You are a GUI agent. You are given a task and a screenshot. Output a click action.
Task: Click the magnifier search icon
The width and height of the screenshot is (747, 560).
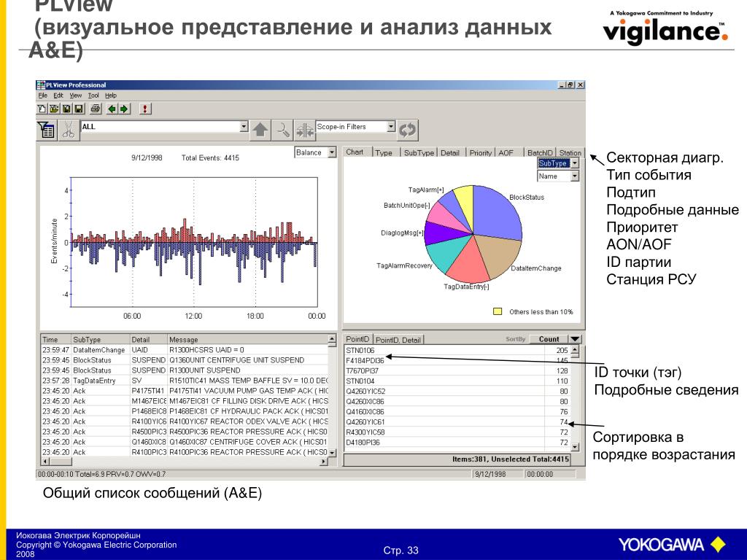[x=282, y=130]
